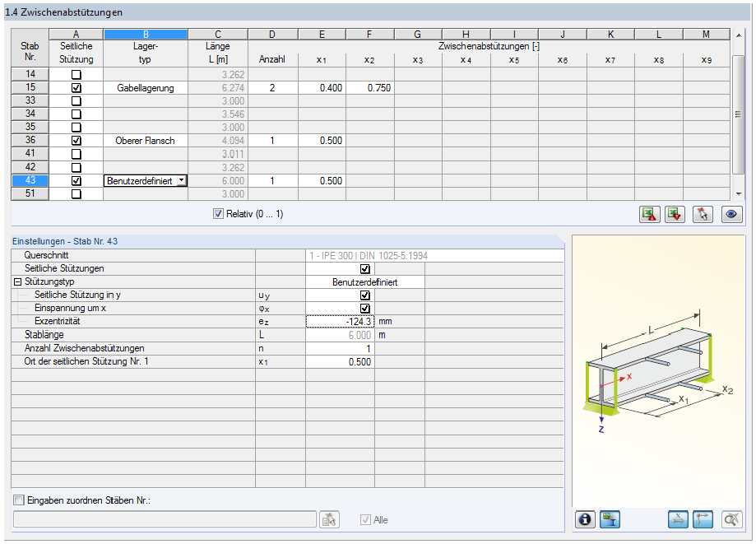Check lateral support box for member 33
The height and width of the screenshot is (544, 756).
(x=77, y=100)
